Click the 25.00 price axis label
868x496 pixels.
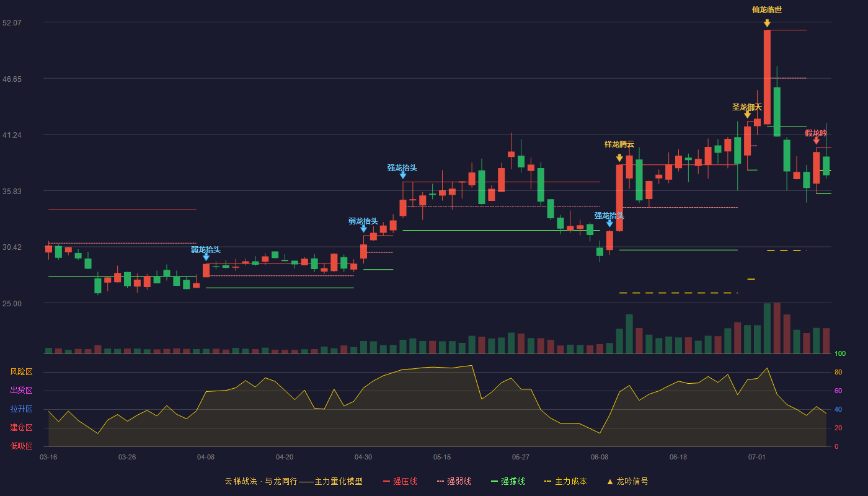(12, 303)
